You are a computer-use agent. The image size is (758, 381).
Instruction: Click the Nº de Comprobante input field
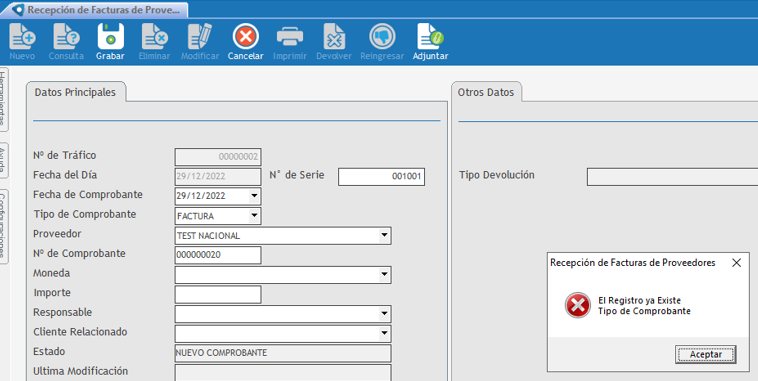click(218, 255)
